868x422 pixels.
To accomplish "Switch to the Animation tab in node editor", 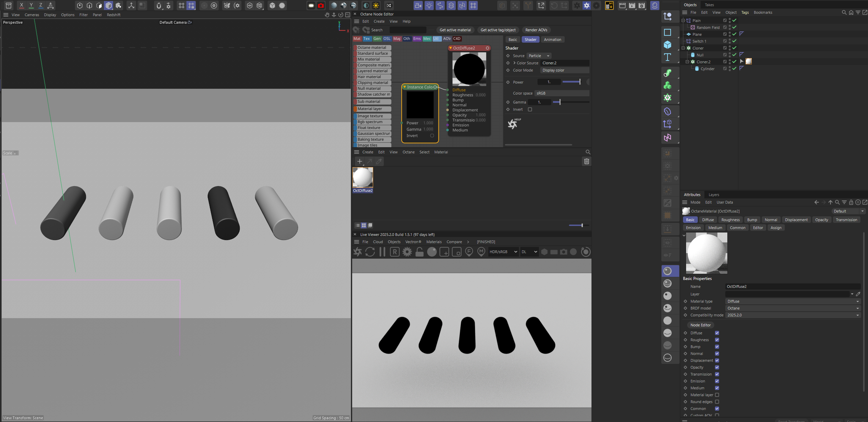I will tap(552, 40).
